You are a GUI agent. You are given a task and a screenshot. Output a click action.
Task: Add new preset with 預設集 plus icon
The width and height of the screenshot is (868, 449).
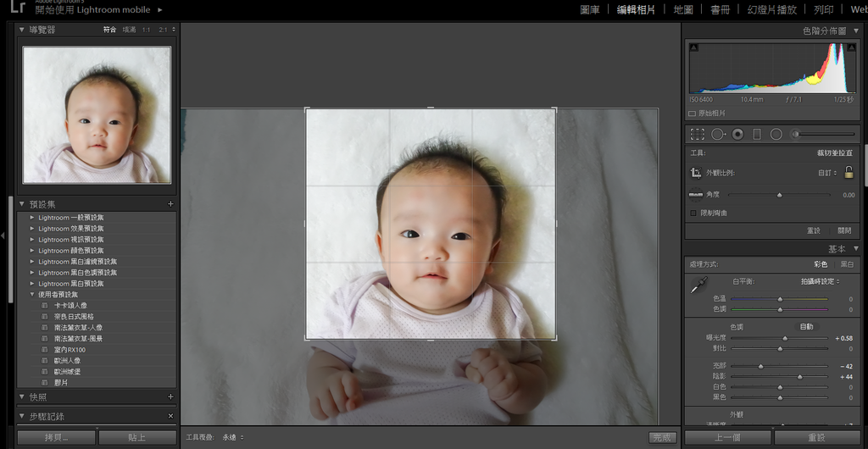tap(170, 204)
